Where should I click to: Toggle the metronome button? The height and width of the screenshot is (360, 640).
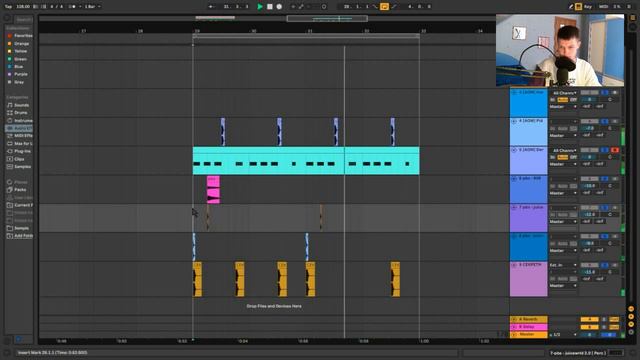[x=71, y=7]
